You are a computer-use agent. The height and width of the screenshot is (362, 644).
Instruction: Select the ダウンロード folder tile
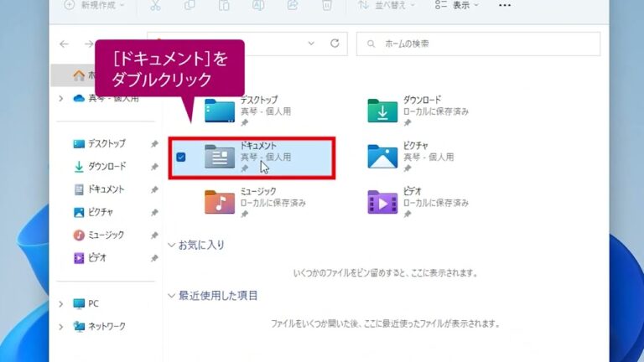(x=418, y=111)
